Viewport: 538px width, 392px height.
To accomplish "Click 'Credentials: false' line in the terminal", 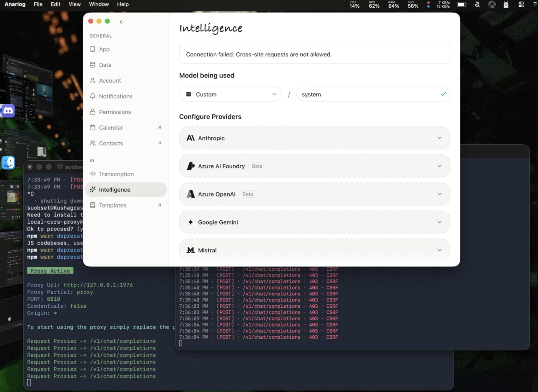I will 56,306.
